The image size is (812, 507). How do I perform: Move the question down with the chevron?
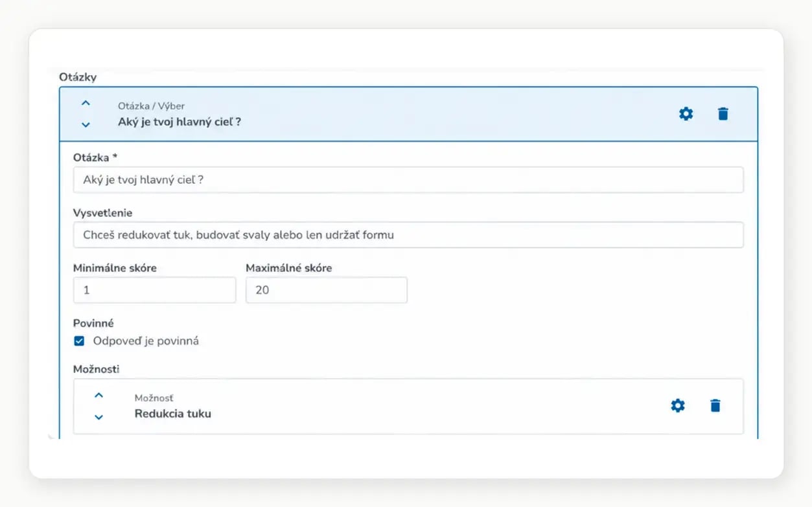(x=86, y=124)
